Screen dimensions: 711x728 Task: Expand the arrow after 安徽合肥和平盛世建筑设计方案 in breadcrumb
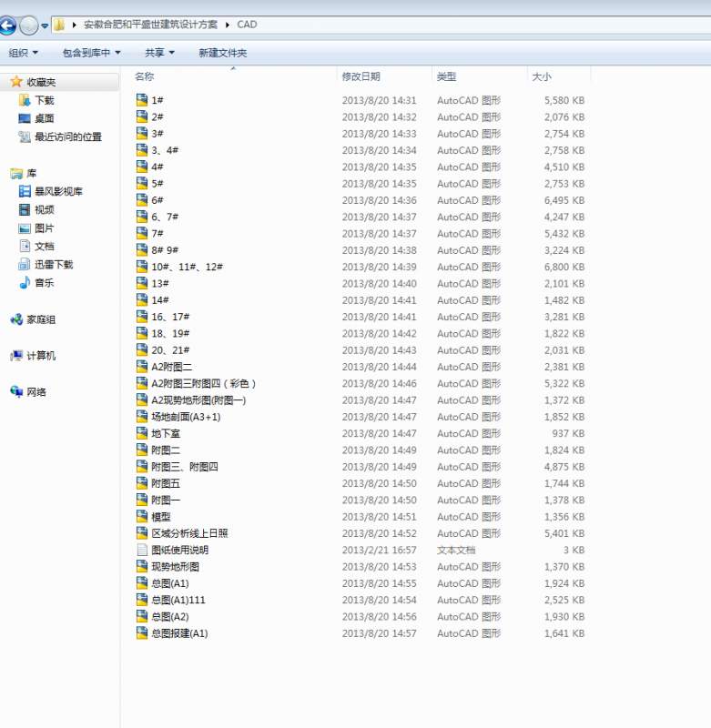click(x=228, y=25)
